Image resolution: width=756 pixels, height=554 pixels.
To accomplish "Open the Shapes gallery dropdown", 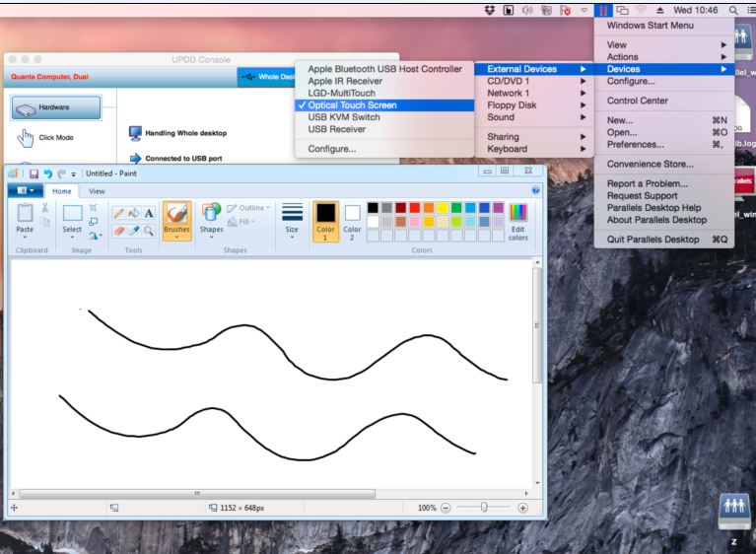I will coord(211,222).
